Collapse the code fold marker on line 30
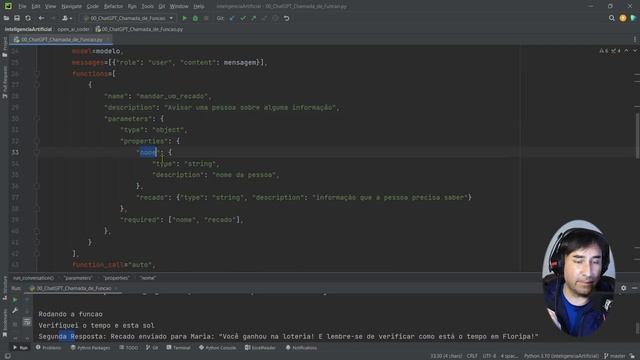 (x=37, y=119)
